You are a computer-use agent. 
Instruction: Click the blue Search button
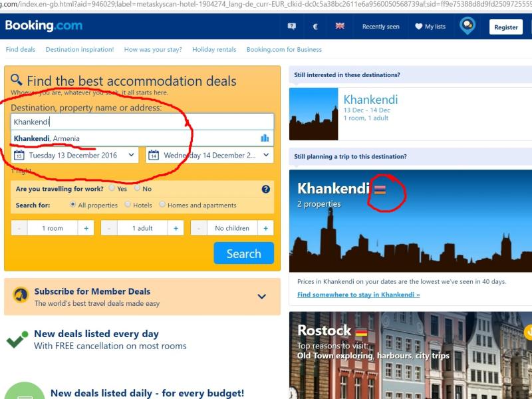[x=243, y=253]
